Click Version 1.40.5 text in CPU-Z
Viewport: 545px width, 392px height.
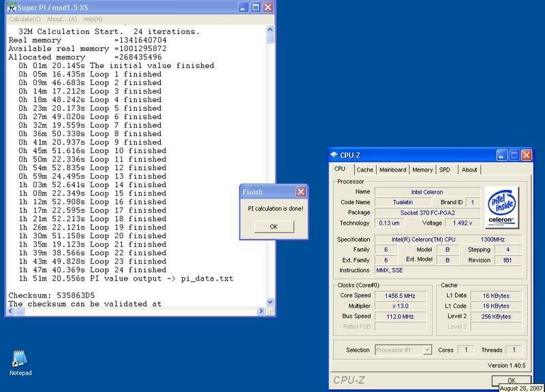pyautogui.click(x=506, y=365)
